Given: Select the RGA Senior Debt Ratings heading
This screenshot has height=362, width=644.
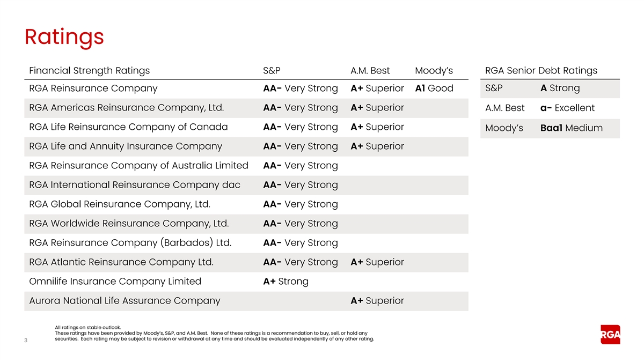Looking at the screenshot, I should point(541,71).
